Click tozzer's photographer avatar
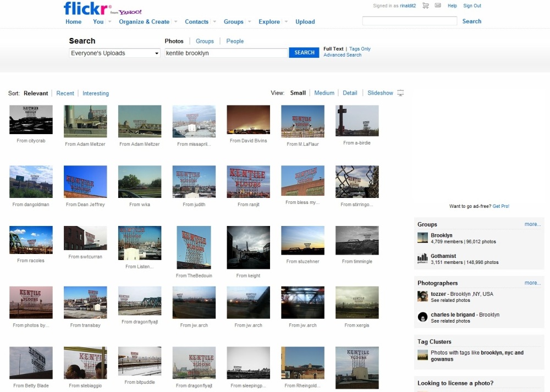This screenshot has height=392, width=550. 422,296
